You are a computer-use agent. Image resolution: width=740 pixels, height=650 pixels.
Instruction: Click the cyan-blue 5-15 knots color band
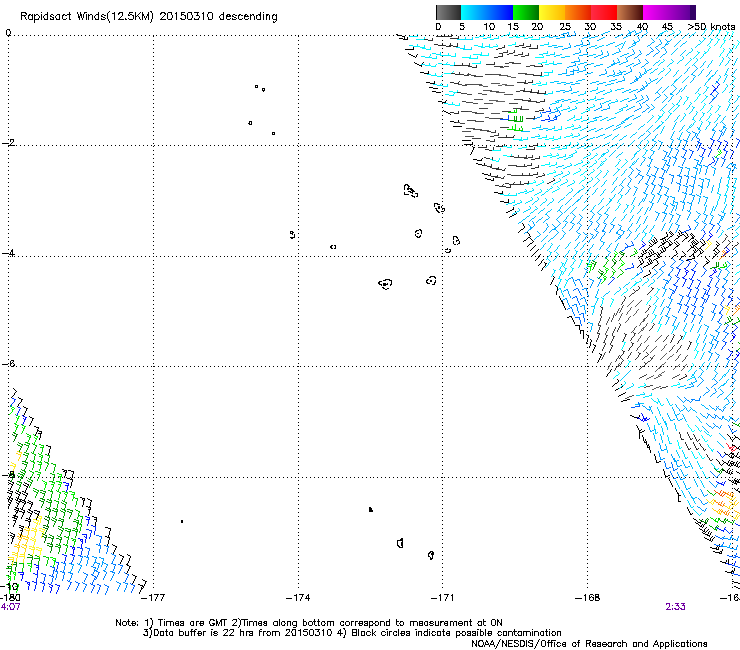click(487, 12)
